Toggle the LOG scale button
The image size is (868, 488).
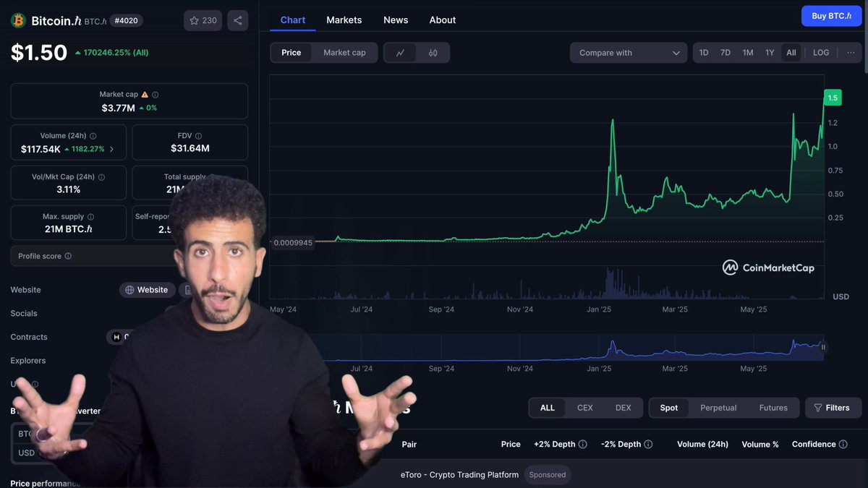click(821, 53)
